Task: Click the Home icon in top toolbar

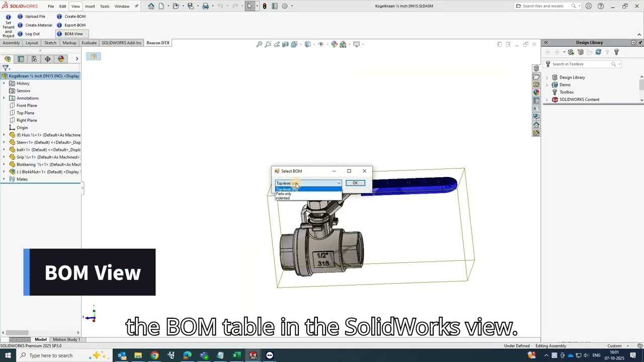Action: [x=151, y=6]
